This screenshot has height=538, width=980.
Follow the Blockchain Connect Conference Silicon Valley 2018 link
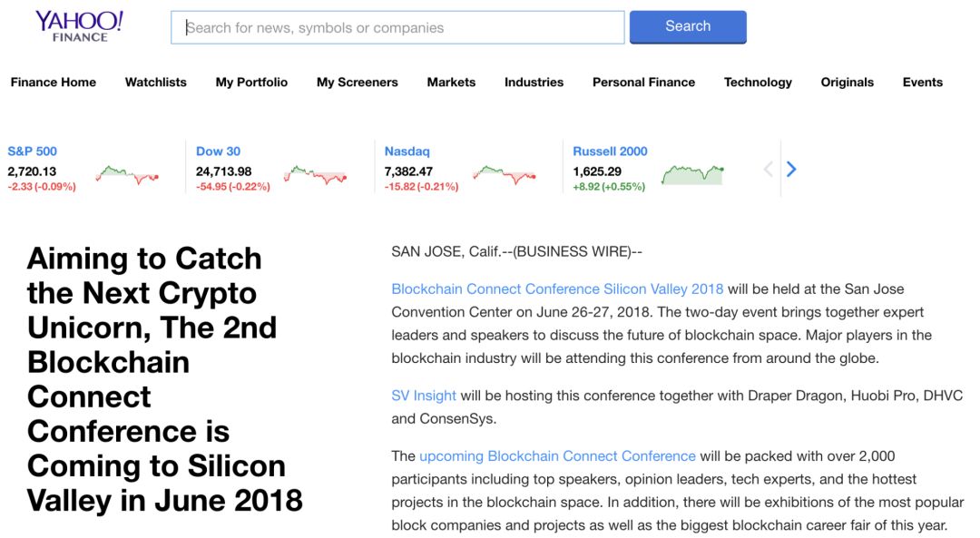click(x=557, y=289)
